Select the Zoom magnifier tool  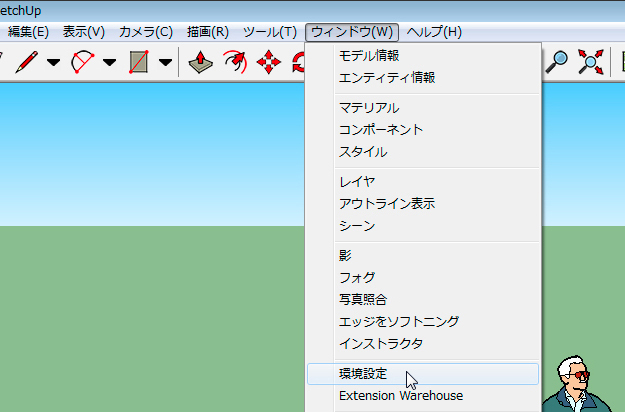click(556, 62)
